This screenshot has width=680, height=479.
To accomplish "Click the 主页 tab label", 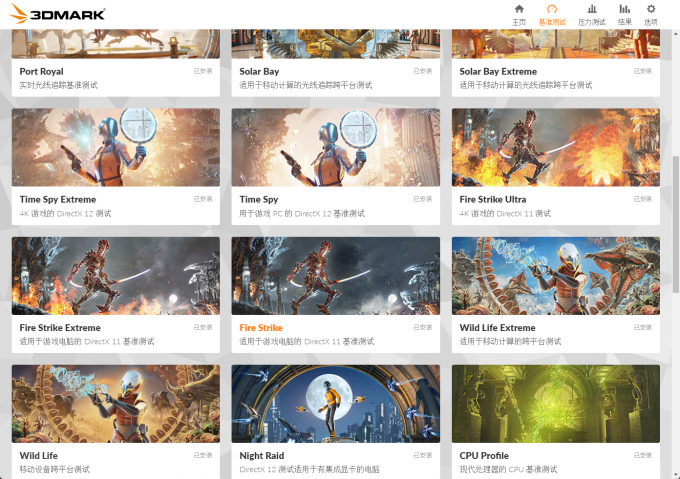I will (x=519, y=22).
